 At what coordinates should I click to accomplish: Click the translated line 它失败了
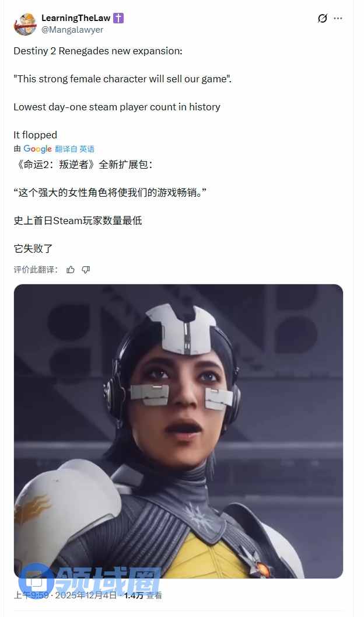33,249
